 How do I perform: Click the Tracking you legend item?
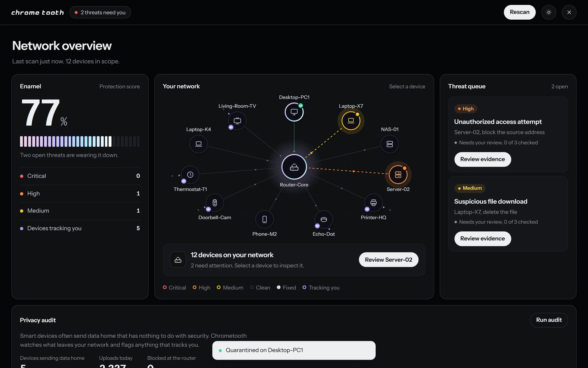coord(321,288)
